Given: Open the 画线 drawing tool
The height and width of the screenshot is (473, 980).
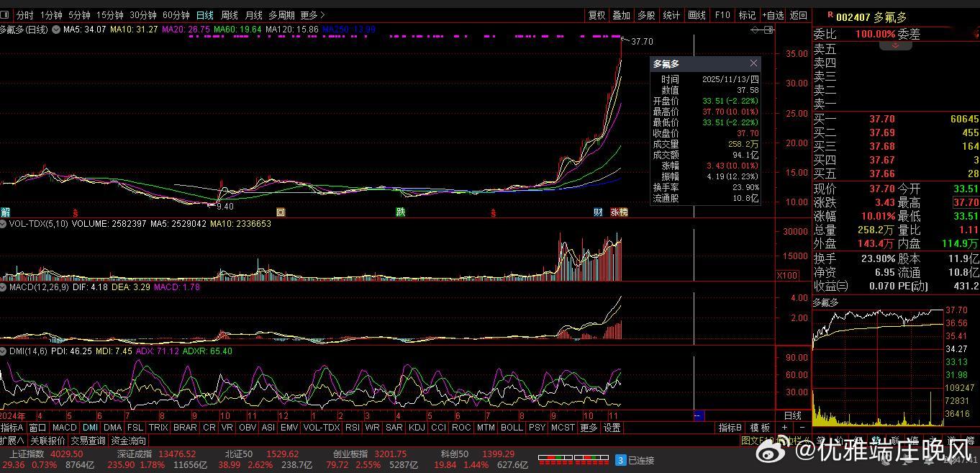Looking at the screenshot, I should click(697, 15).
